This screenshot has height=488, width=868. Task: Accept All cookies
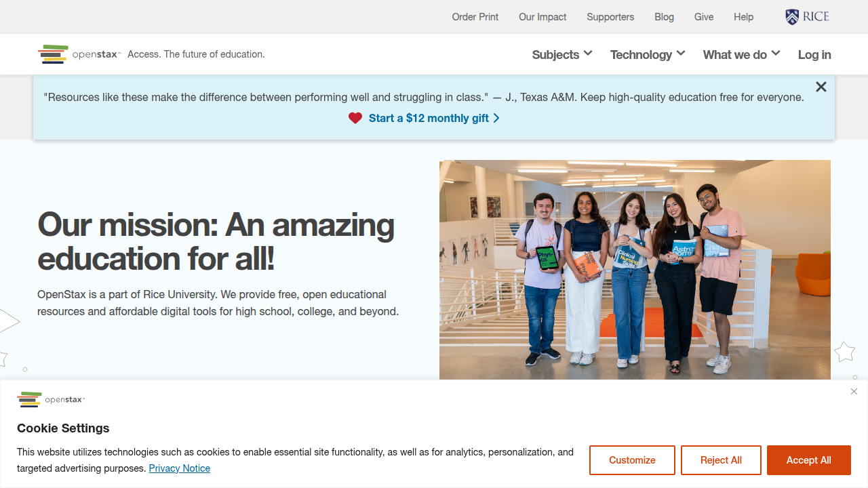click(x=808, y=460)
